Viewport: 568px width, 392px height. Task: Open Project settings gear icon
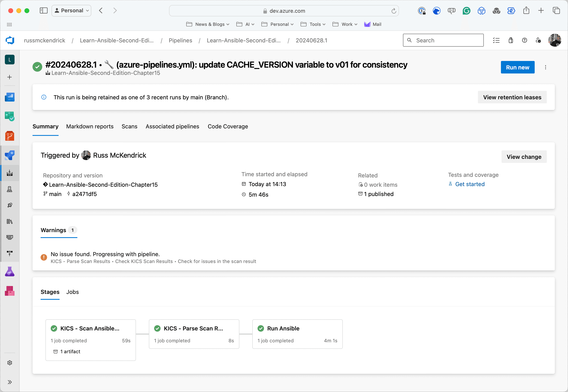(x=9, y=363)
